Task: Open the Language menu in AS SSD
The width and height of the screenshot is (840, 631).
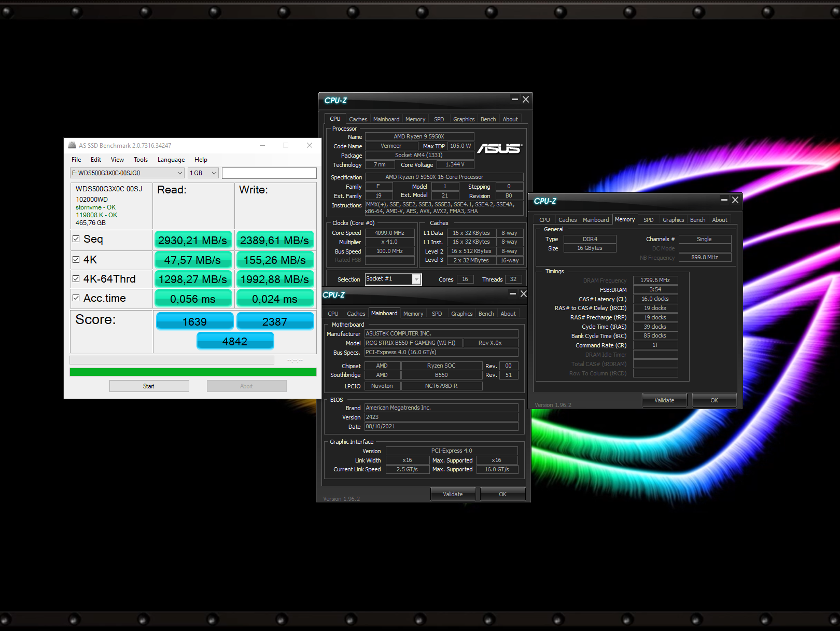Action: [x=171, y=160]
